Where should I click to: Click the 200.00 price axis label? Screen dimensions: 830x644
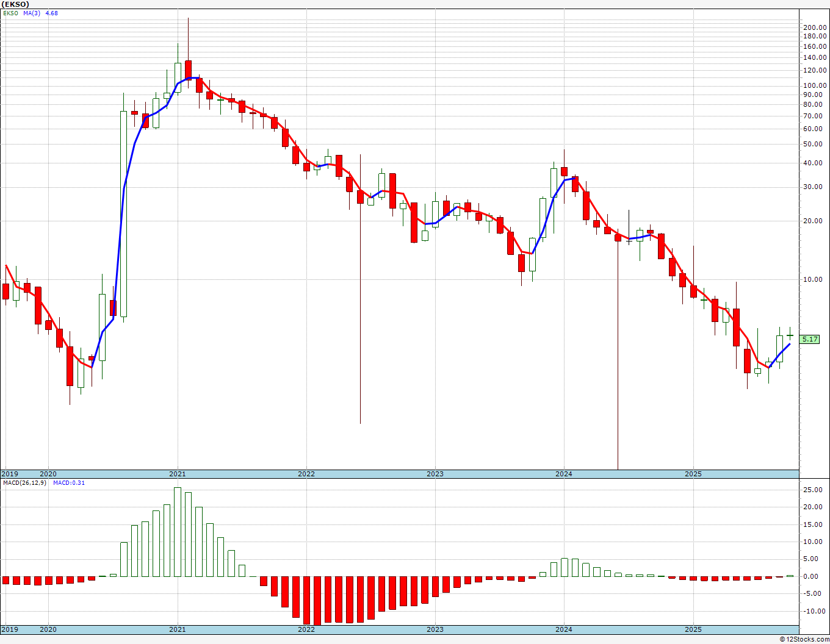(x=815, y=27)
